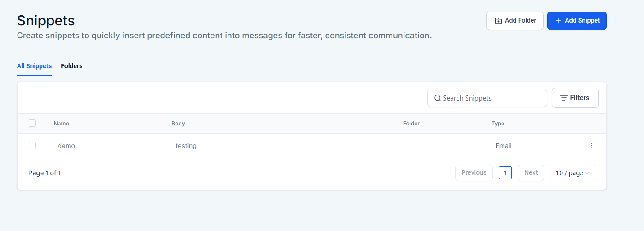This screenshot has width=644, height=231.
Task: Click the Name column header
Action: click(61, 124)
